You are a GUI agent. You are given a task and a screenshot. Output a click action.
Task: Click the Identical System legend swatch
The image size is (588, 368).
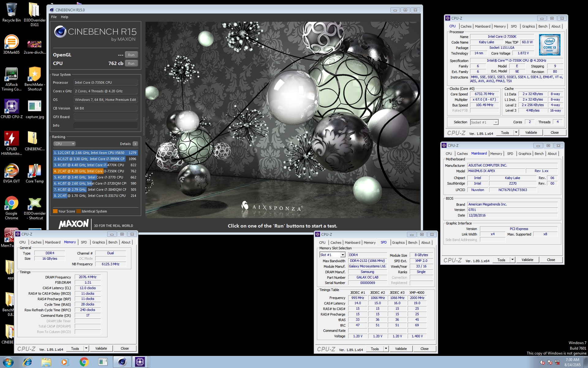click(78, 211)
